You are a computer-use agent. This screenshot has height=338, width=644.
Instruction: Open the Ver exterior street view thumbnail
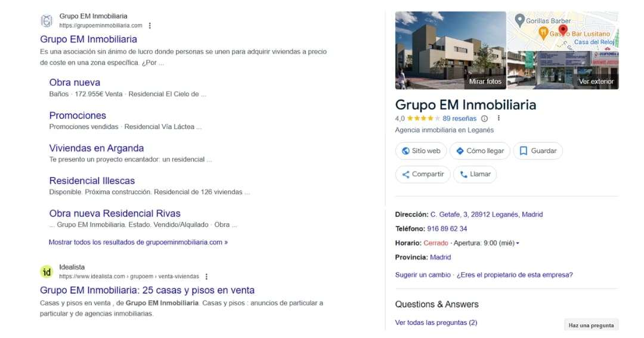coord(563,70)
